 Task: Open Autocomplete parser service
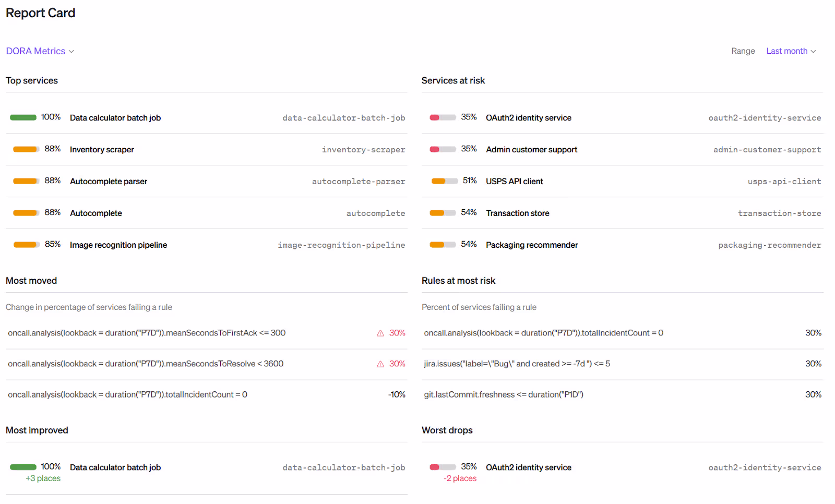(109, 182)
